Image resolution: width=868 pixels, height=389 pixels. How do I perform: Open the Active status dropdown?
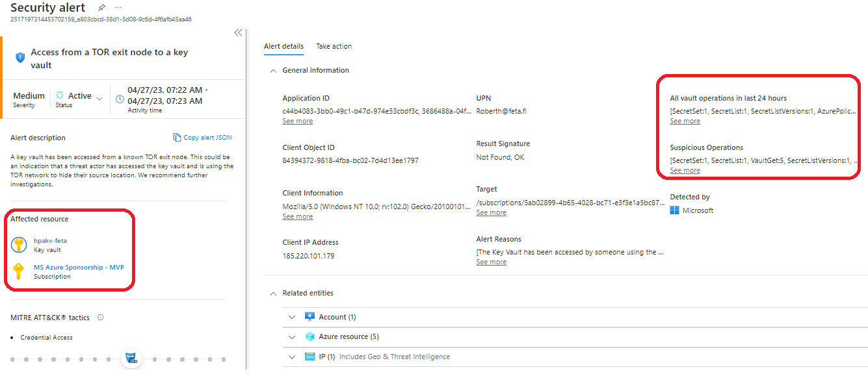pos(99,98)
